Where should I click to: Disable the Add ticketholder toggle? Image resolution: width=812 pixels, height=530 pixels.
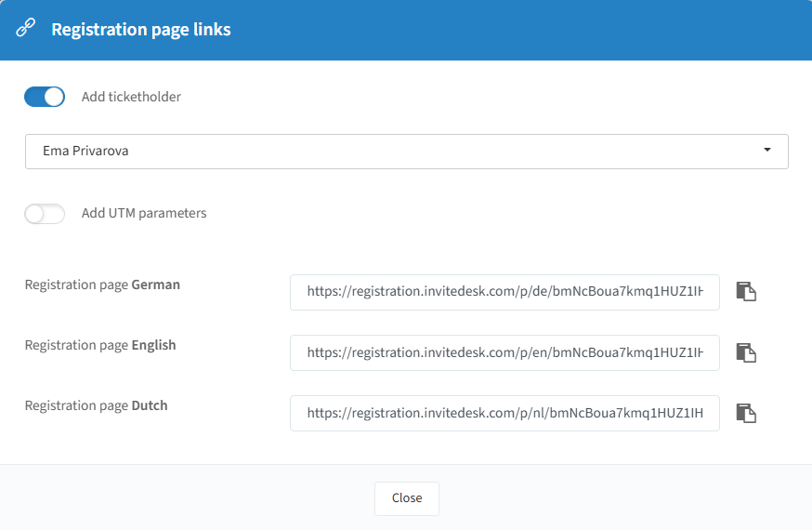(45, 97)
